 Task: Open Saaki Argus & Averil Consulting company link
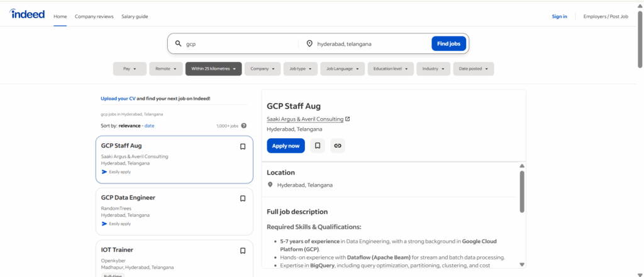coord(305,119)
